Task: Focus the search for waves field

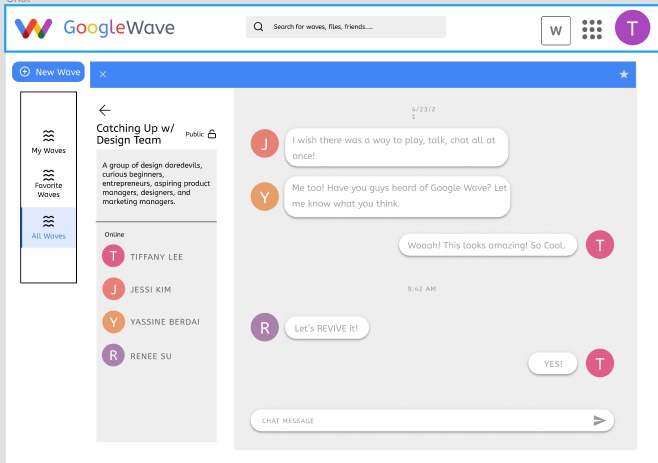Action: click(346, 27)
